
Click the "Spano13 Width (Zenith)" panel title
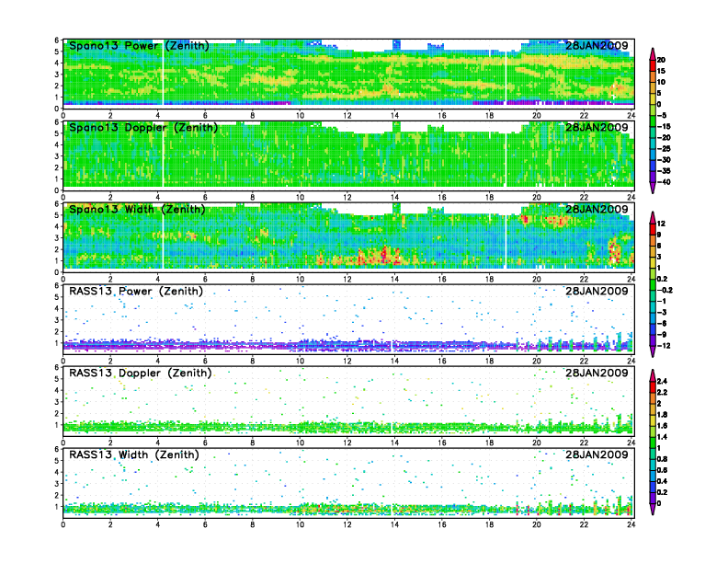pyautogui.click(x=137, y=209)
